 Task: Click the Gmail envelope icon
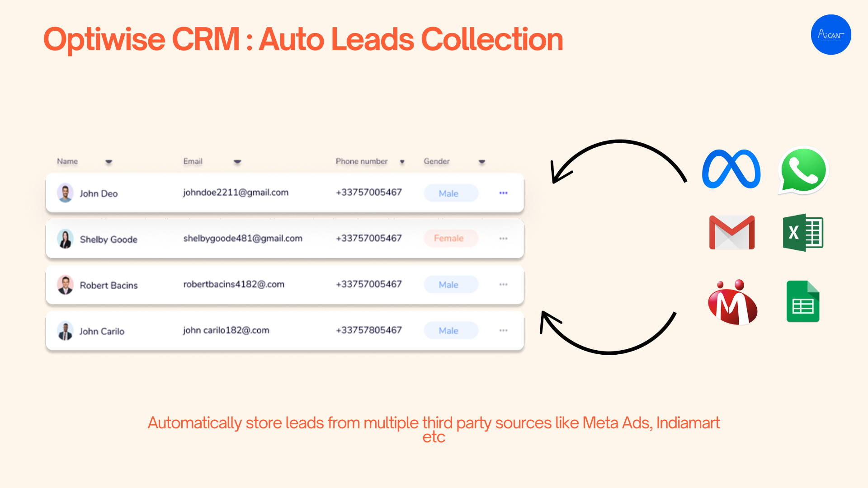[x=732, y=232]
